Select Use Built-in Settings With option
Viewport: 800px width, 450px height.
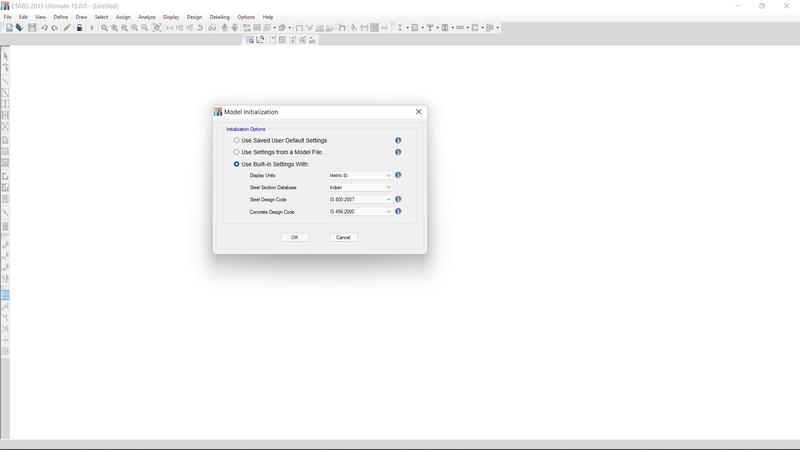click(x=236, y=164)
